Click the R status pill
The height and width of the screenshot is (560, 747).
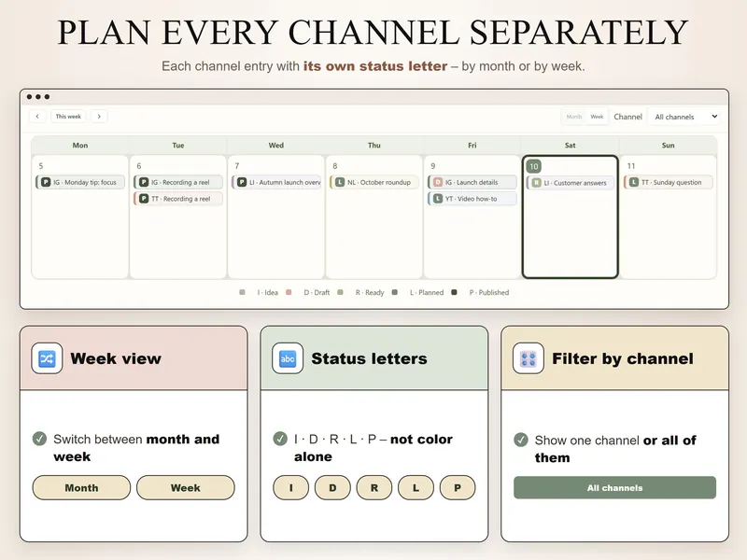[x=374, y=487]
